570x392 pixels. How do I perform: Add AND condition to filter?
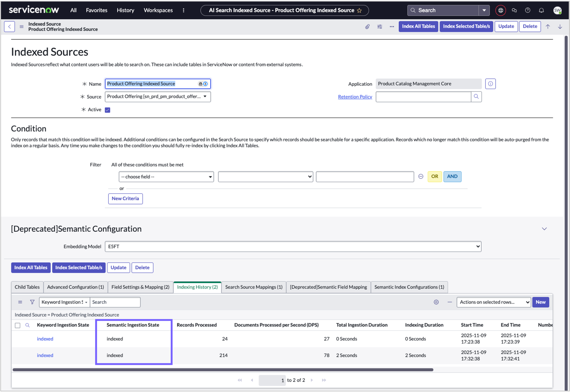[452, 177]
